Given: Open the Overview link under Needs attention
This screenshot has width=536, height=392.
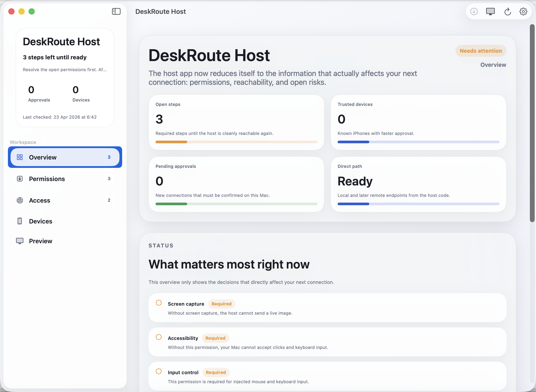Looking at the screenshot, I should click(x=493, y=65).
